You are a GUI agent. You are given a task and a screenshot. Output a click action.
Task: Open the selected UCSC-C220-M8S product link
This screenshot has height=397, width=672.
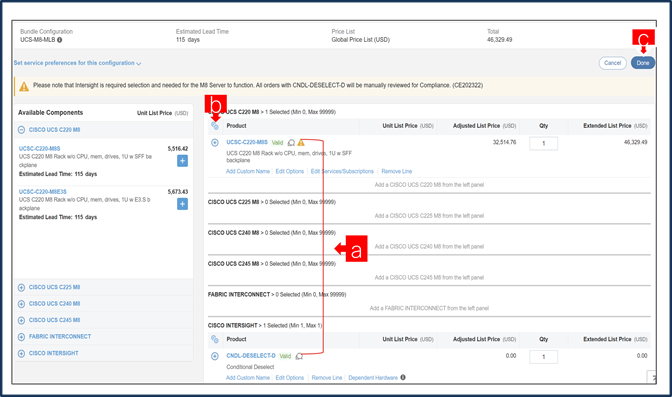tap(247, 142)
